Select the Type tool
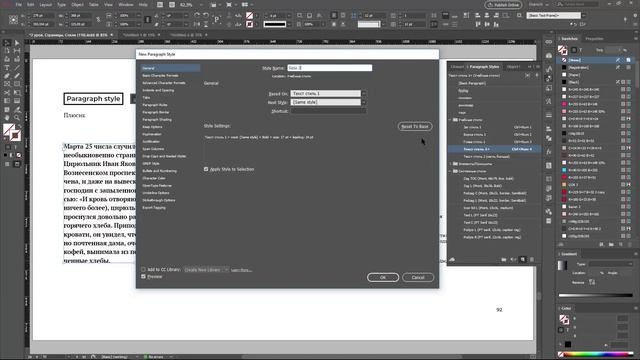The width and height of the screenshot is (640, 360). pyautogui.click(x=7, y=67)
